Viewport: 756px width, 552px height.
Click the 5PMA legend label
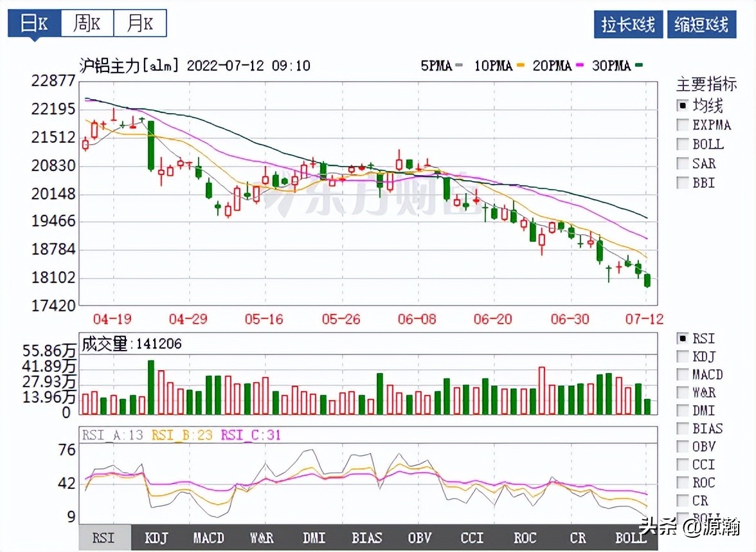point(437,66)
